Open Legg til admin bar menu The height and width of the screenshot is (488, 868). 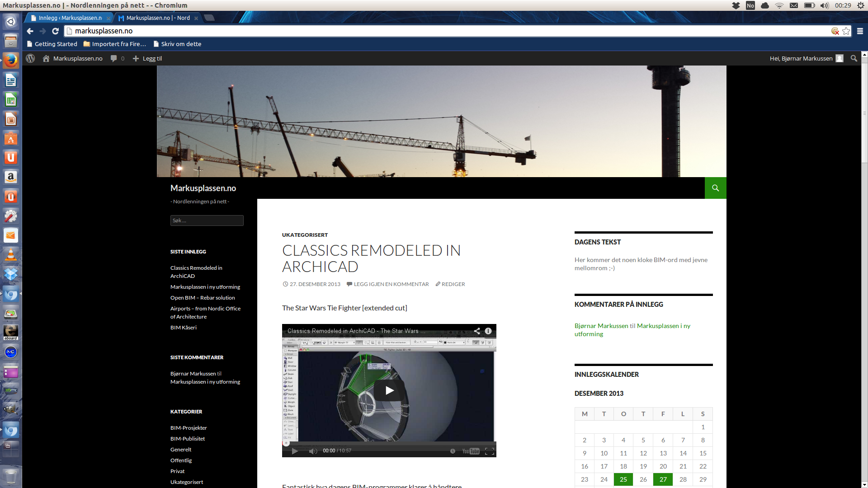pos(147,58)
